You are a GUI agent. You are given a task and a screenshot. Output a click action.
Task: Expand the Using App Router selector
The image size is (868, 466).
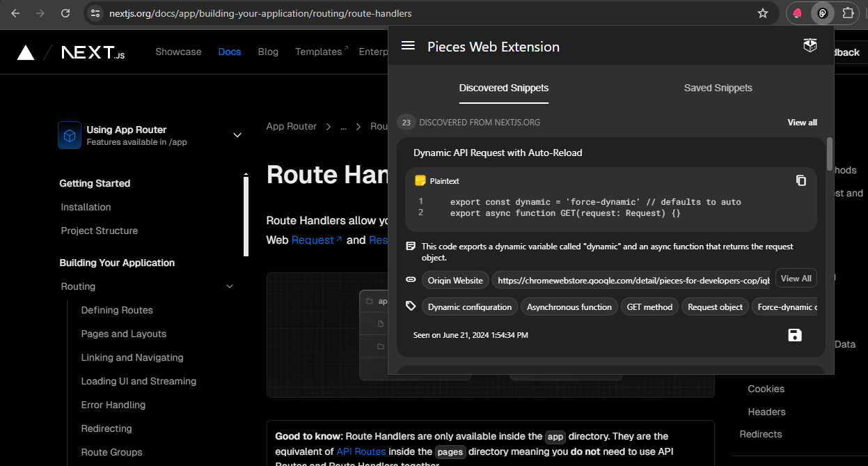coord(237,134)
